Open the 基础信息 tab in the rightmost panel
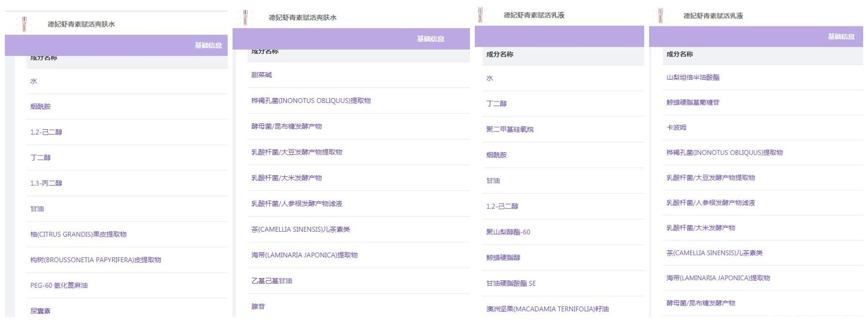The height and width of the screenshot is (322, 868). pos(841,36)
